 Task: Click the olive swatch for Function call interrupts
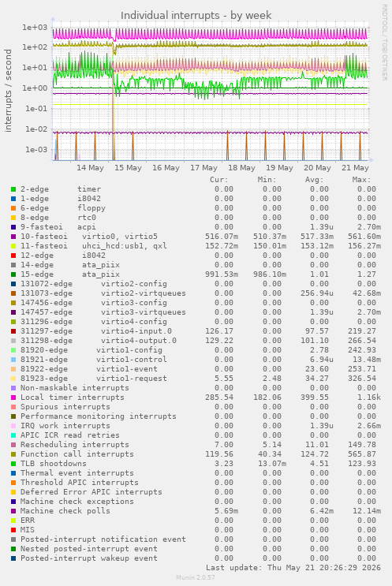pos(13,454)
